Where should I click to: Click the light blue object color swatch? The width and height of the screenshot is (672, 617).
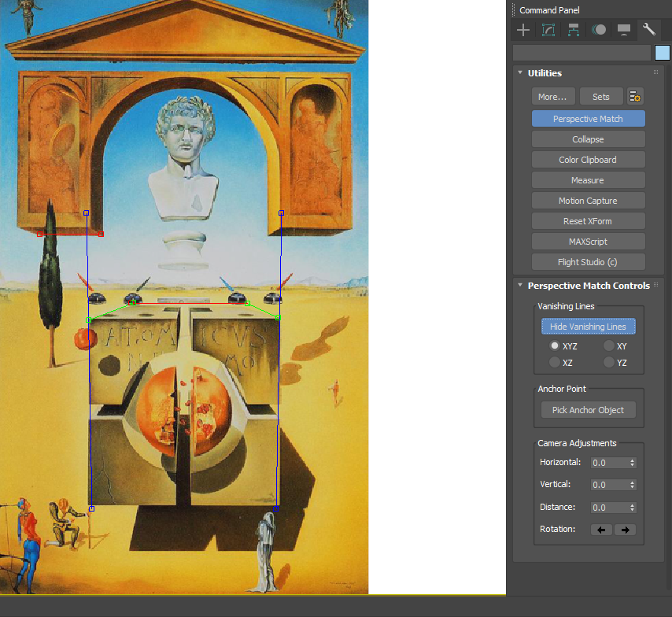click(662, 54)
